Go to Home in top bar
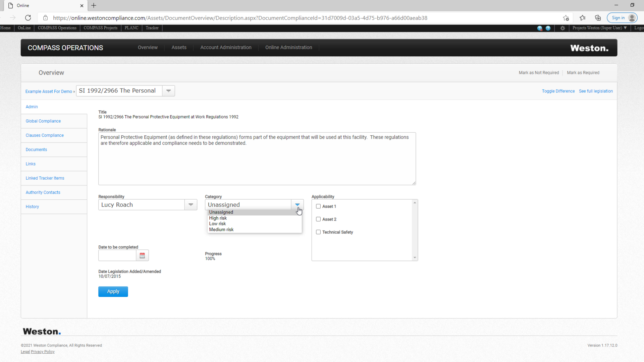The image size is (644, 362). [x=5, y=28]
